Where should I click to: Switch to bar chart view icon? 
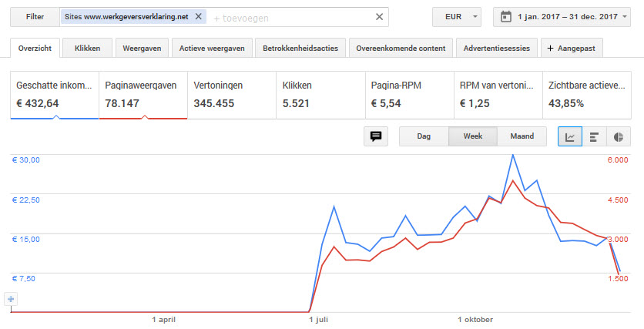point(594,136)
